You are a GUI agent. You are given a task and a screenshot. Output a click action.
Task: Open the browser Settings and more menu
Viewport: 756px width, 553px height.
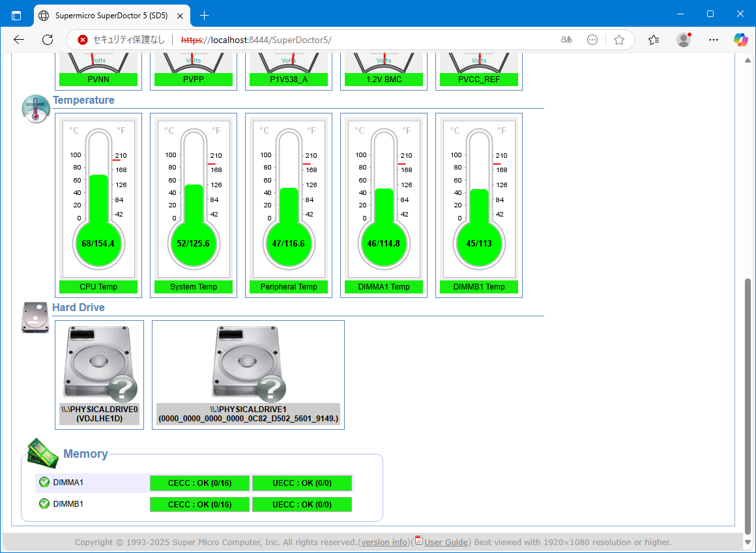tap(714, 40)
